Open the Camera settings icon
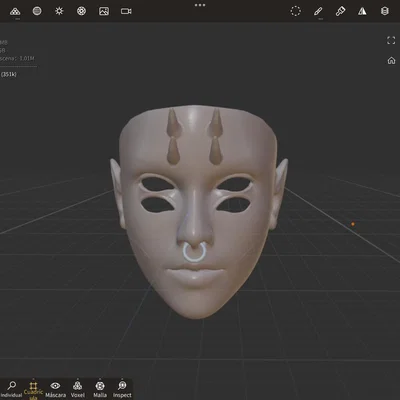 [126, 11]
